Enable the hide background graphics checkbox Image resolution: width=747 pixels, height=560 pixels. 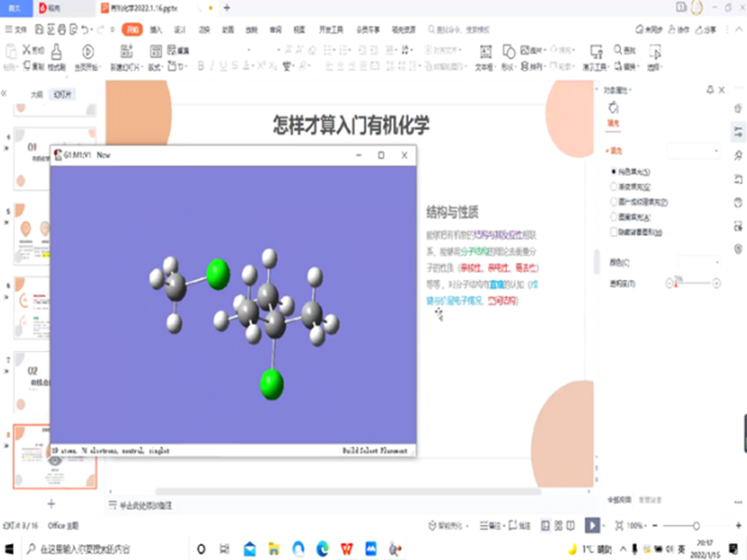613,231
